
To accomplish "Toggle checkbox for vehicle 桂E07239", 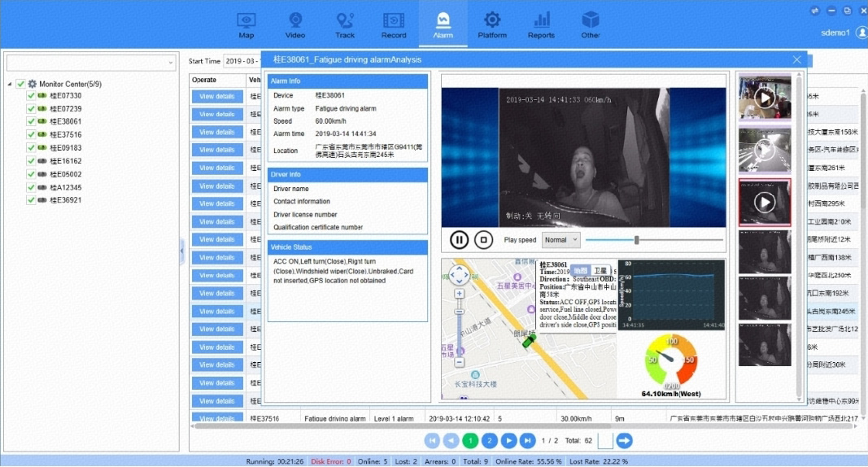I will pyautogui.click(x=31, y=108).
